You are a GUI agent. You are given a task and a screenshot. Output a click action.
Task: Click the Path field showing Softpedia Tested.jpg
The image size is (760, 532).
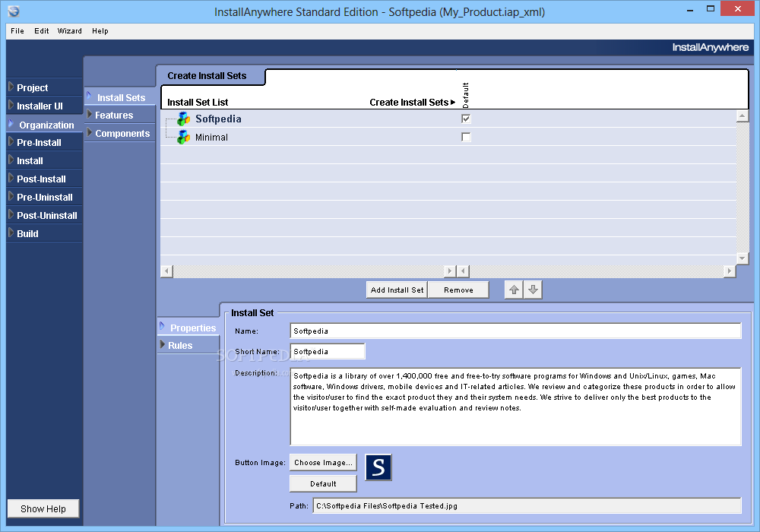(x=527, y=506)
